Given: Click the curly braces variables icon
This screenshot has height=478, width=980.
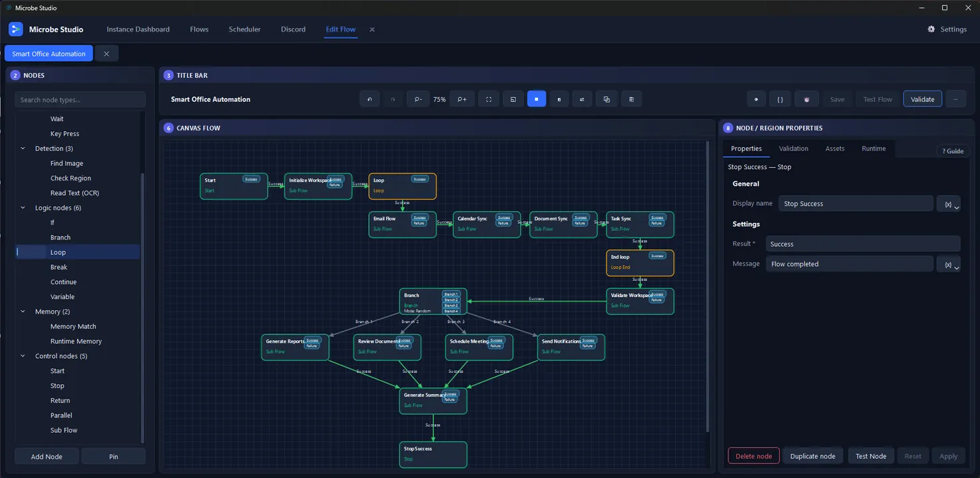Looking at the screenshot, I should (x=780, y=99).
